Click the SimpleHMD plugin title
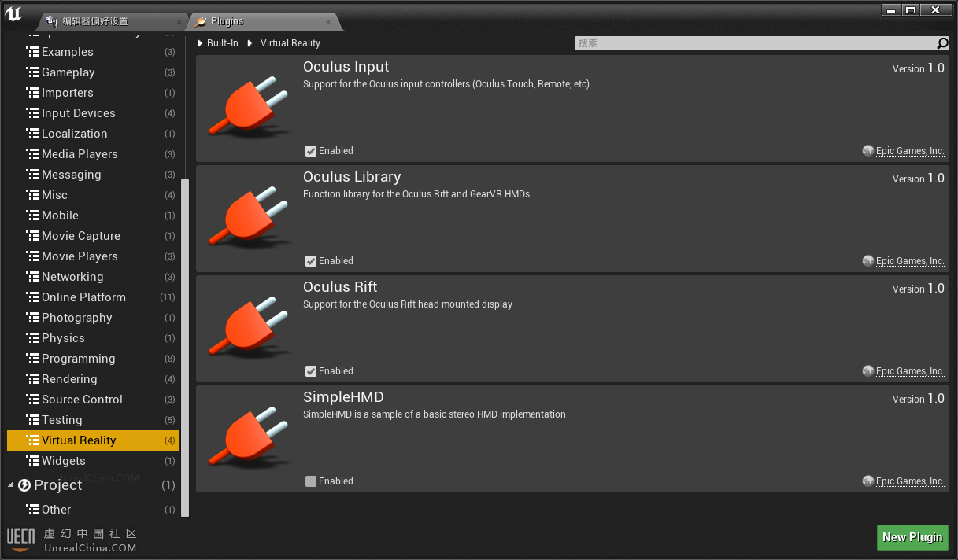Screen dimensions: 958x560 [343, 397]
